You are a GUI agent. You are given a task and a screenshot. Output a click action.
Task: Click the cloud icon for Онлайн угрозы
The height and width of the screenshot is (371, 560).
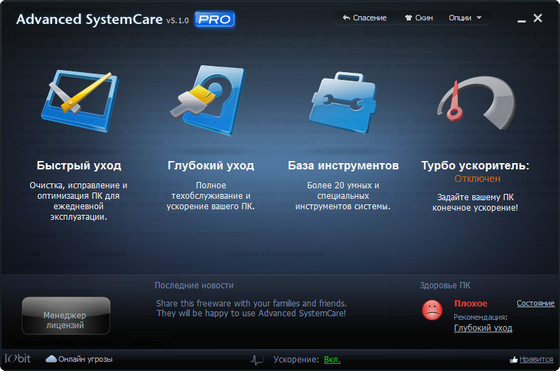pos(51,359)
